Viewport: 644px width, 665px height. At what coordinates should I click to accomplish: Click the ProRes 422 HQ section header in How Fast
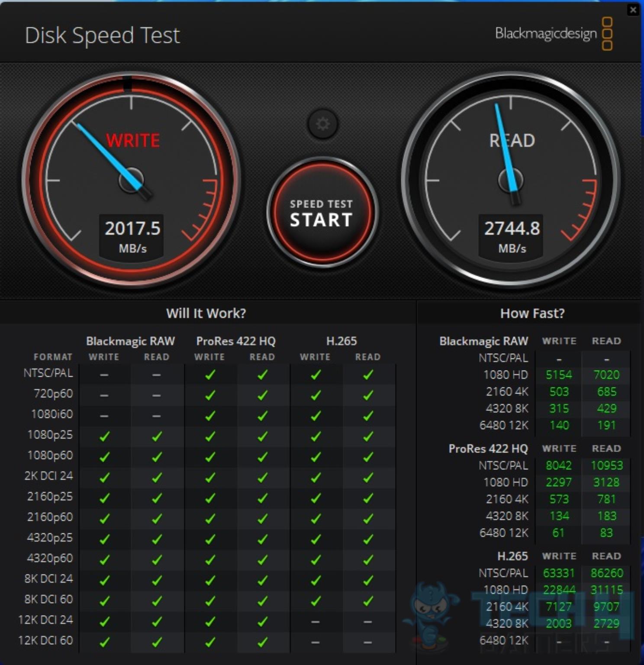(488, 449)
